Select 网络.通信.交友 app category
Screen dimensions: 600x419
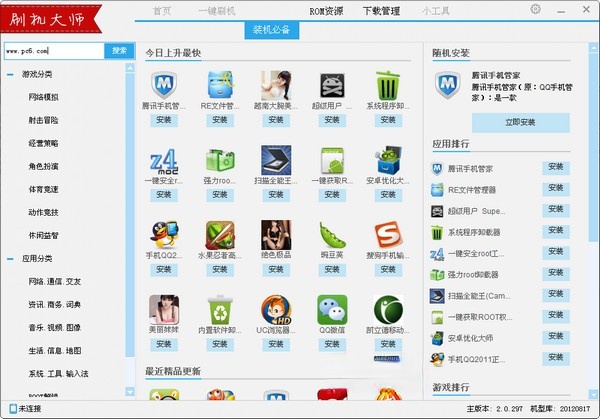[55, 282]
